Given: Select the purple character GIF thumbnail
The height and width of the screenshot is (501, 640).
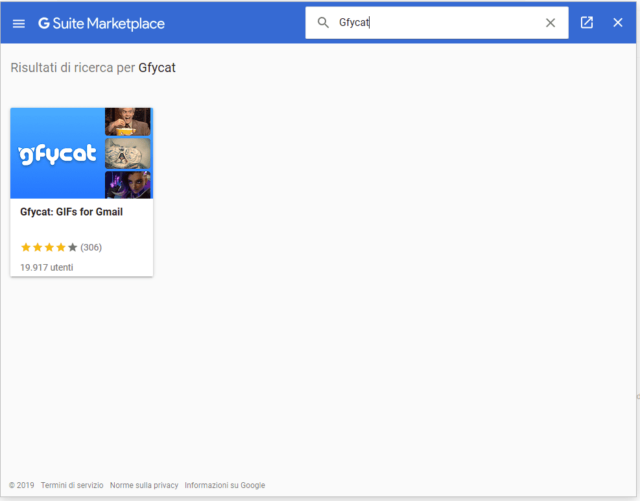Looking at the screenshot, I should 128,185.
